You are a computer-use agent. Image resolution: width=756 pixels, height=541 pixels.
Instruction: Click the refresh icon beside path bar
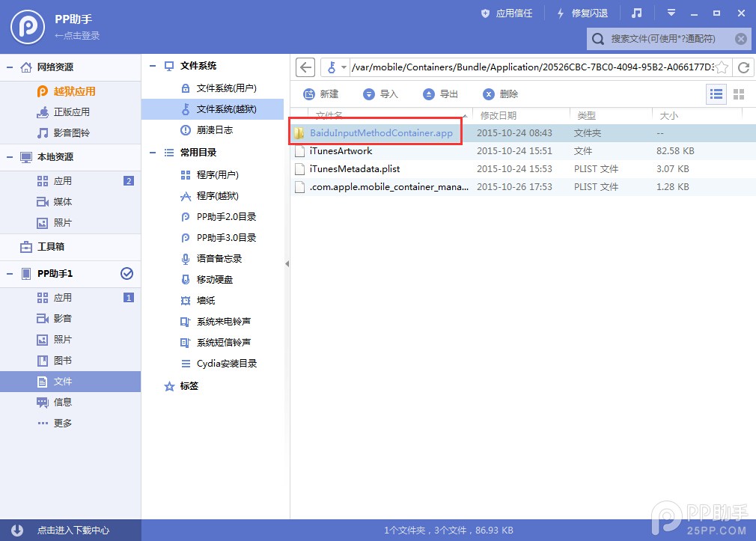coord(743,67)
